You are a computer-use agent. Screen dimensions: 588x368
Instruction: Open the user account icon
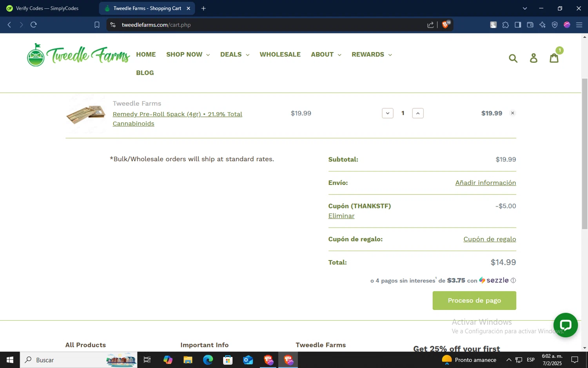pos(534,58)
